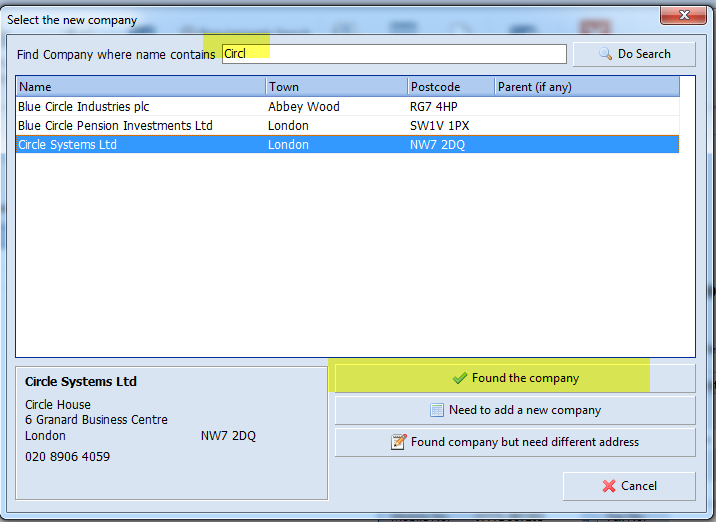
Task: Click London town in Blue Circle Pension row
Action: [x=288, y=126]
